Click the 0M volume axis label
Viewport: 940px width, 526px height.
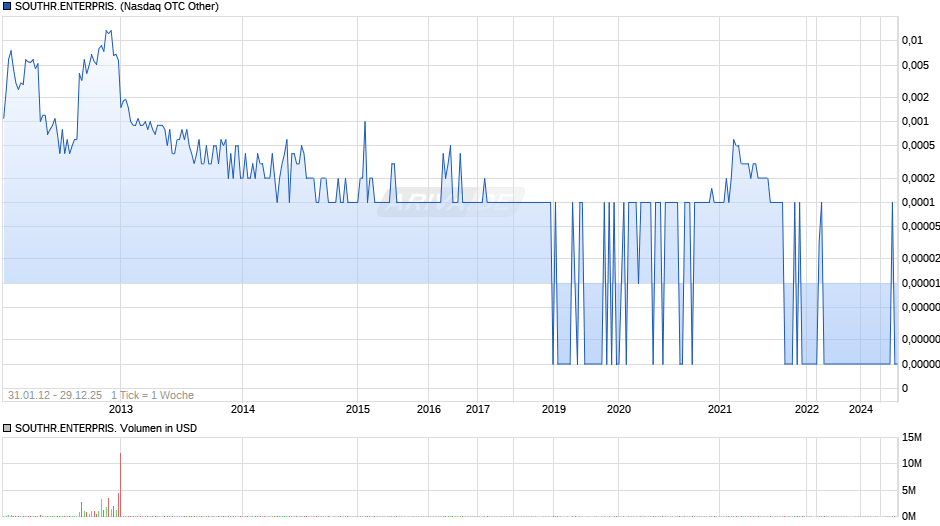(x=909, y=516)
